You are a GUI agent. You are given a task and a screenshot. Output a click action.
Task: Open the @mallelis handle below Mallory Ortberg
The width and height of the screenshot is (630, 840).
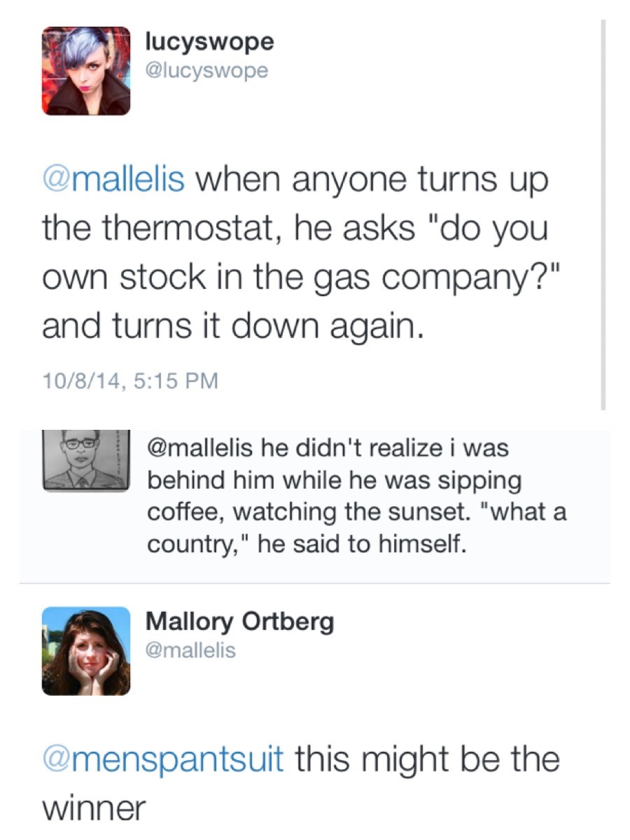[x=190, y=650]
